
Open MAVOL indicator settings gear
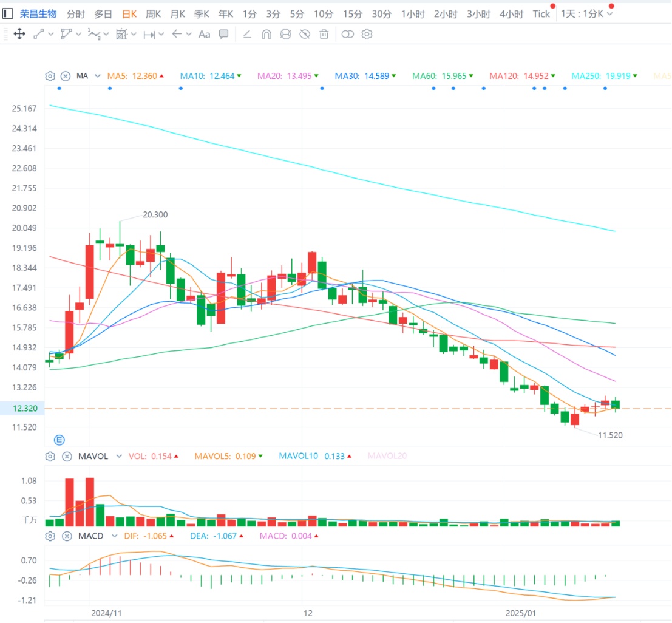click(x=50, y=457)
